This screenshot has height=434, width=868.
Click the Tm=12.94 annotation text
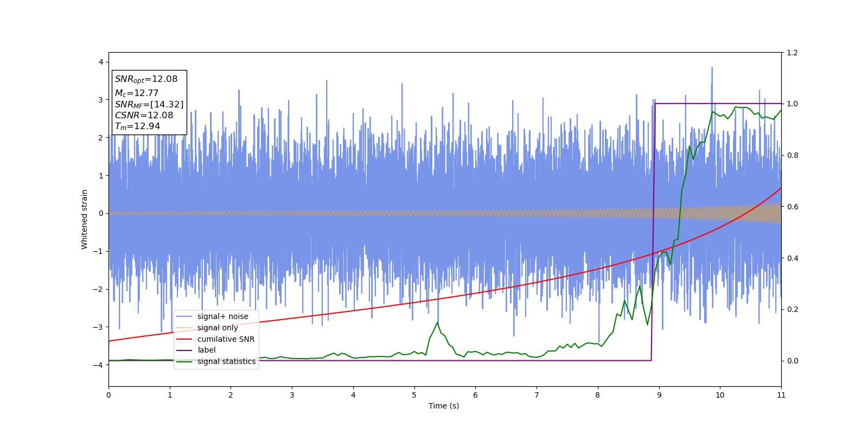pyautogui.click(x=137, y=126)
